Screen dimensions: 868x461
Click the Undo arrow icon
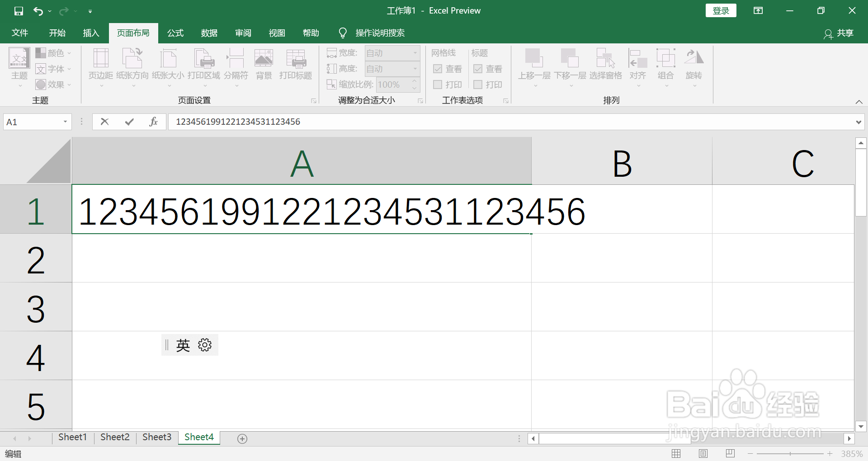coord(38,11)
